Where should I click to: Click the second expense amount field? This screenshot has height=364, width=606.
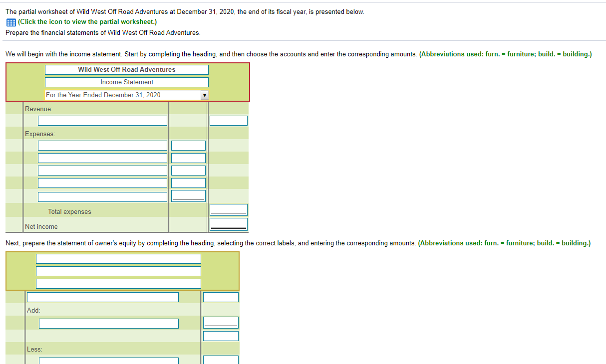pyautogui.click(x=188, y=158)
